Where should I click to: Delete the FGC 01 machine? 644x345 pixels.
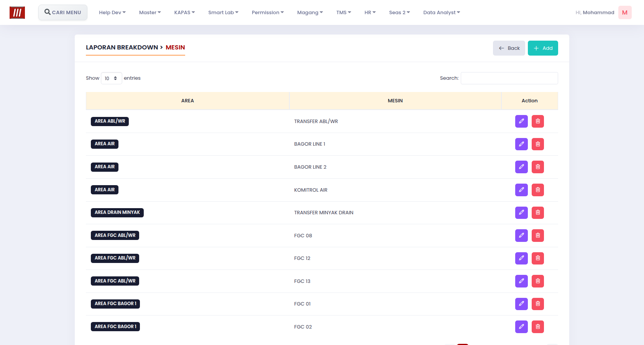[538, 304]
